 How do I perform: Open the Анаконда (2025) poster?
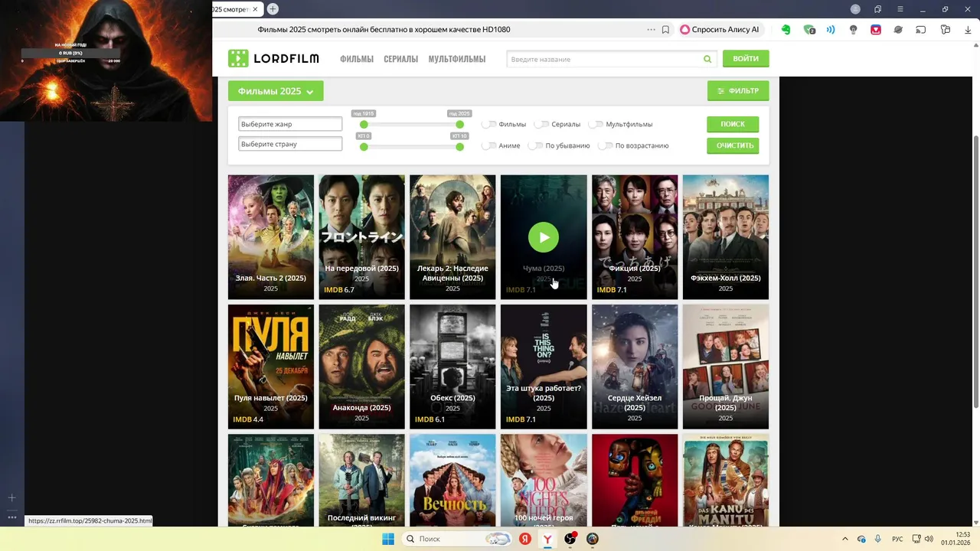click(361, 367)
